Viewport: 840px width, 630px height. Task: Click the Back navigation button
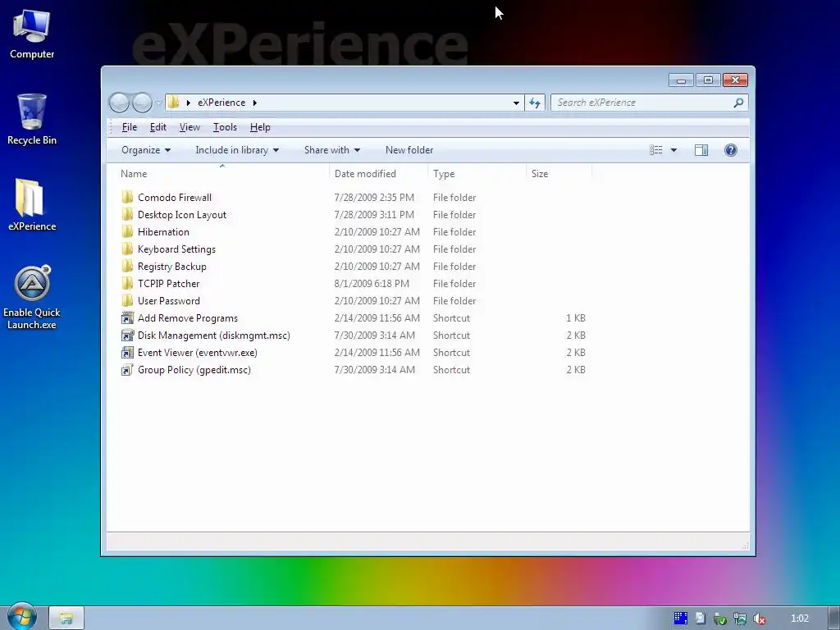[x=119, y=103]
